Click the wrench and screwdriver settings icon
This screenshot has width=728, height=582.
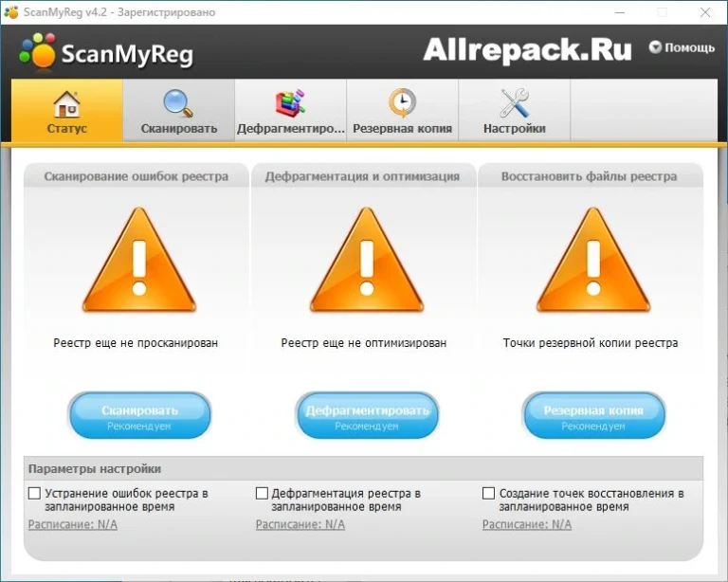tap(515, 103)
